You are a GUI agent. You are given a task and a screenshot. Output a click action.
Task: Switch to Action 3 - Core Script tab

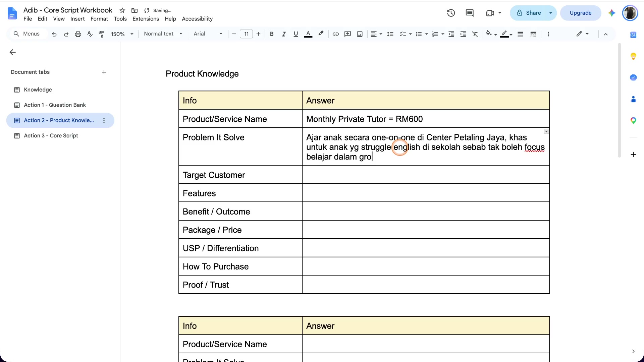(x=60, y=135)
